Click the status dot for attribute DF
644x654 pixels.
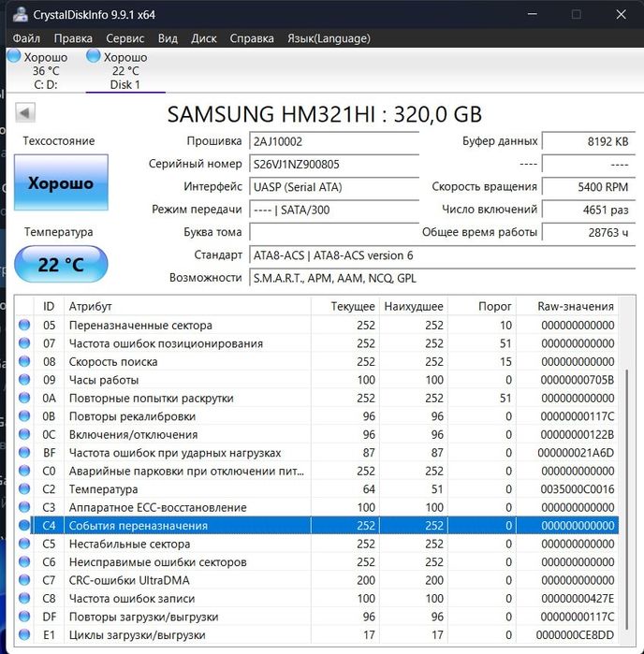pyautogui.click(x=24, y=616)
